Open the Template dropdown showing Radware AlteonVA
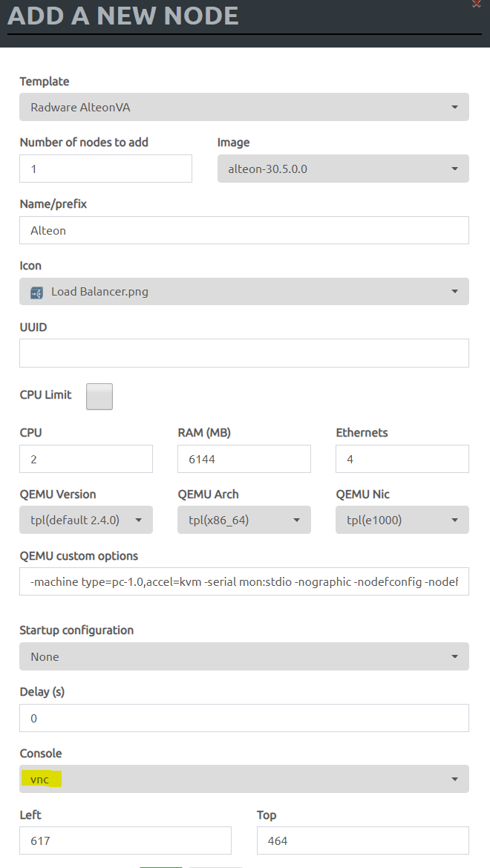490x868 pixels. (244, 107)
